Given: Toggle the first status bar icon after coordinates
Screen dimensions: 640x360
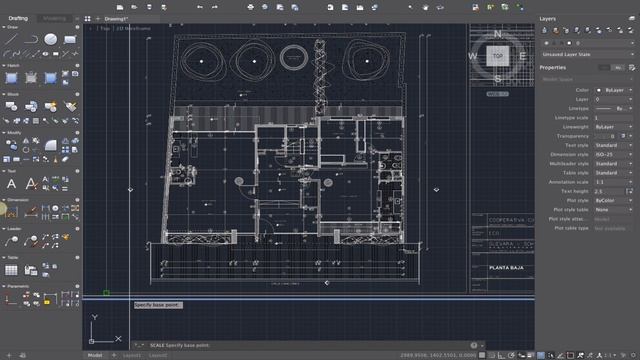Looking at the screenshot, I should pyautogui.click(x=482, y=355).
